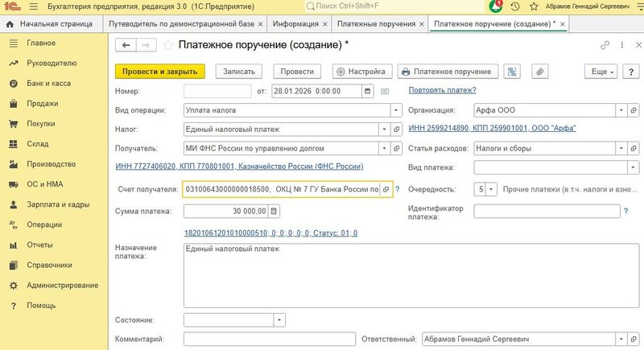Focus the Идентификатор платежа input field
The width and height of the screenshot is (644, 350).
point(547,211)
